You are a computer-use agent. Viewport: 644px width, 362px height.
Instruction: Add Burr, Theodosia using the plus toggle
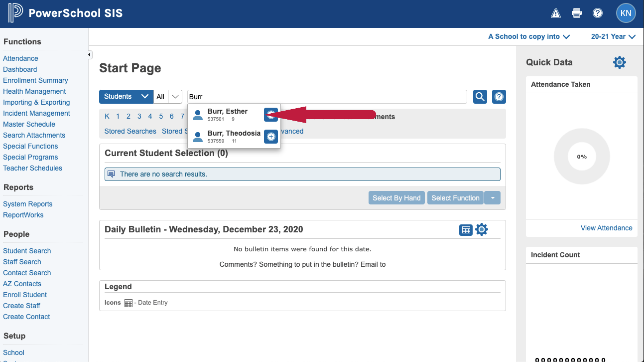pos(270,137)
